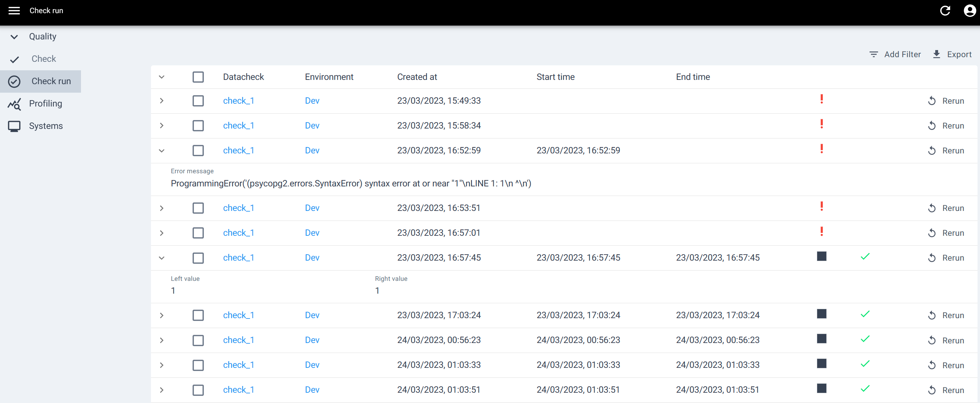Image resolution: width=980 pixels, height=403 pixels.
Task: Click the stop square icon for 16:57:45 run
Action: (x=821, y=257)
